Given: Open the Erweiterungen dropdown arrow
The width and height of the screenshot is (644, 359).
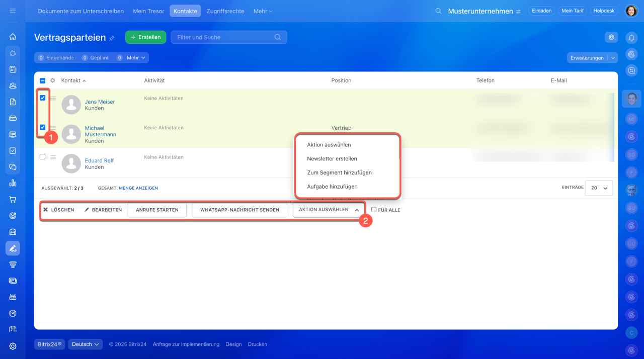Looking at the screenshot, I should 613,58.
